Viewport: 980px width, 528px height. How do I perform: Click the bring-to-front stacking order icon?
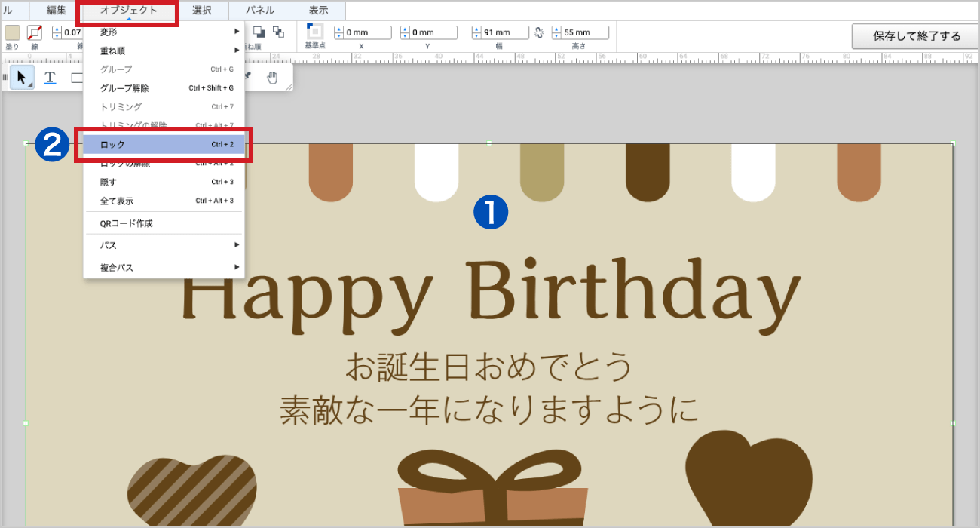click(x=259, y=32)
